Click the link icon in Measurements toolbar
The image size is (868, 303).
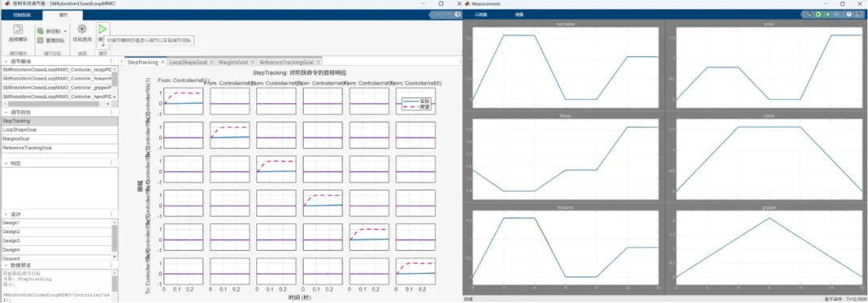pos(809,14)
